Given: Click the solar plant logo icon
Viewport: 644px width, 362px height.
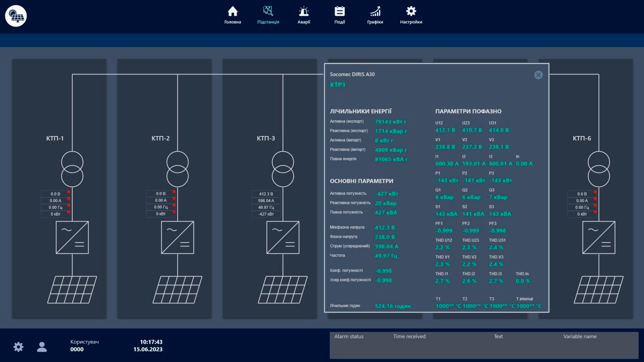Looking at the screenshot, I should [16, 16].
